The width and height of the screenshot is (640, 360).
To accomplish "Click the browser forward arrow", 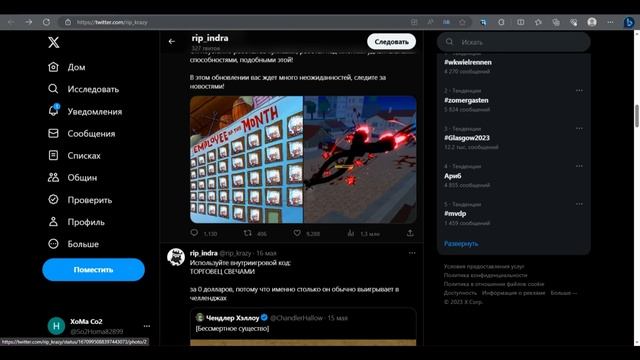I will (29, 22).
